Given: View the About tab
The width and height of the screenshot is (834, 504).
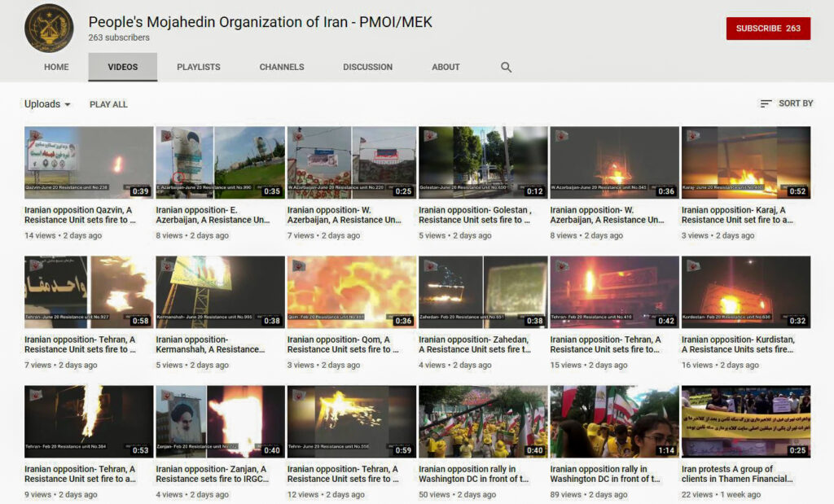Looking at the screenshot, I should click(446, 68).
